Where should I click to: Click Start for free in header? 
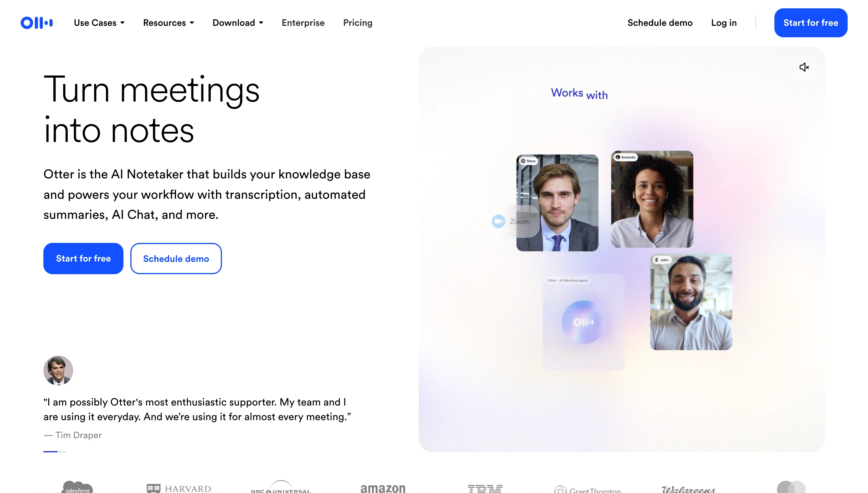811,23
